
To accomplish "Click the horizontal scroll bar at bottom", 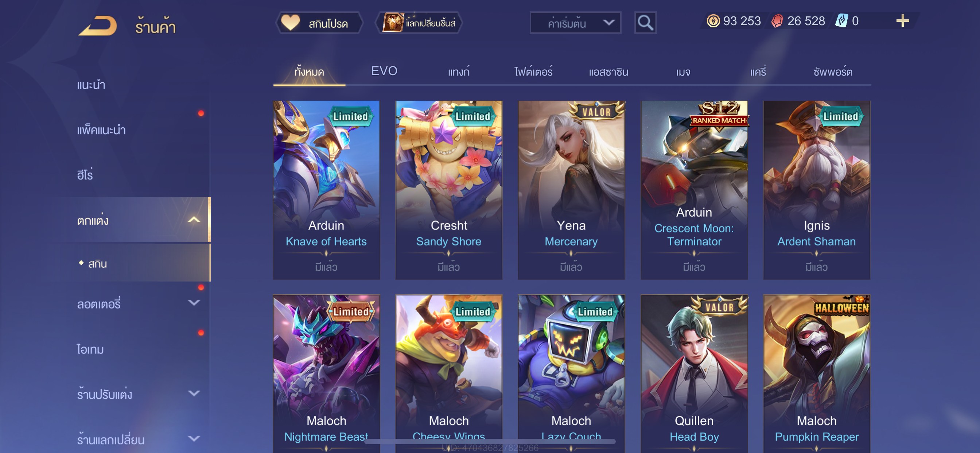I will 490,442.
